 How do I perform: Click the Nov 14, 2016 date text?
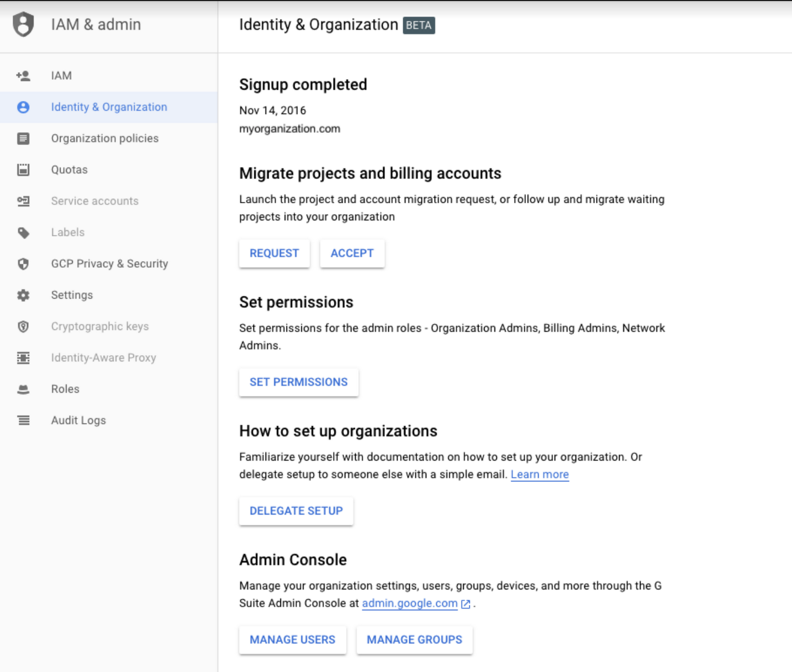[x=272, y=110]
